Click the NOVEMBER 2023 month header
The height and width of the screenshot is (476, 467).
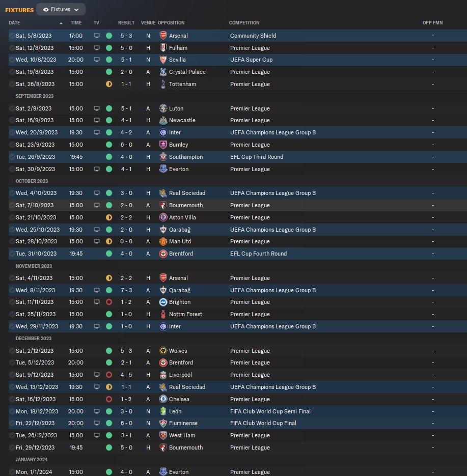(x=34, y=266)
